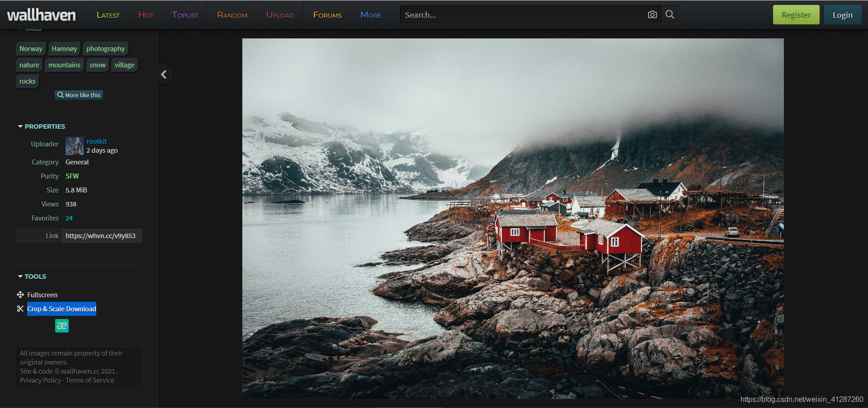Select the snow tag

(98, 65)
